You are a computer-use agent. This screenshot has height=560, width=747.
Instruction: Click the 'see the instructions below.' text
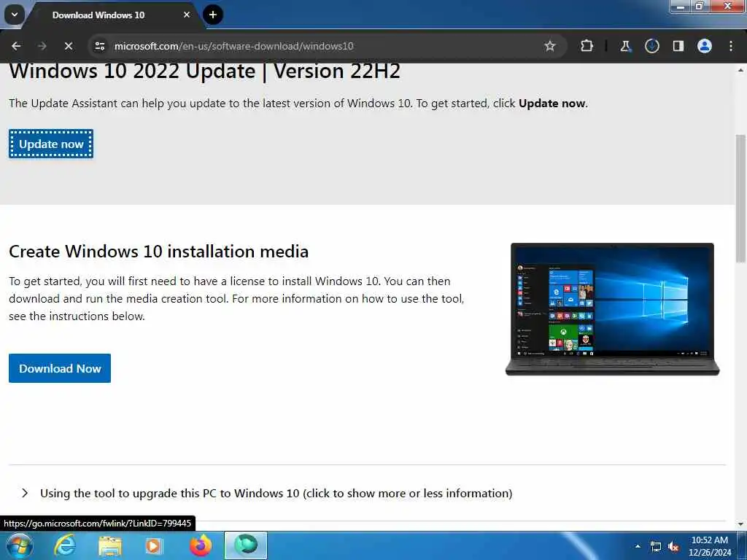(x=77, y=316)
